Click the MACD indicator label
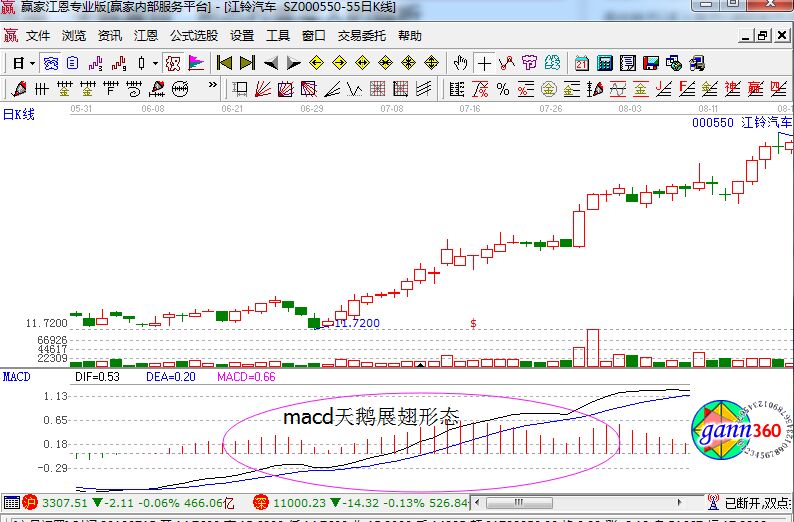Image resolution: width=794 pixels, height=522 pixels. coord(15,377)
